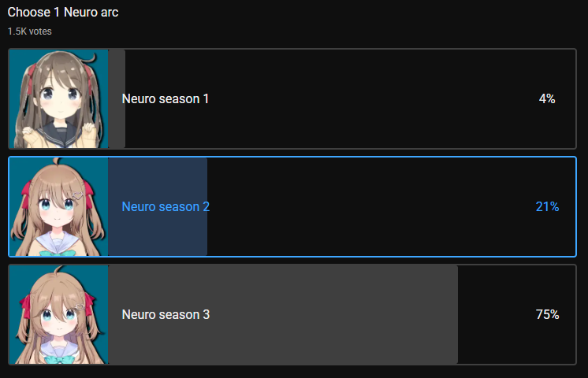Click the 21% result percentage
This screenshot has width=588, height=378.
pyautogui.click(x=547, y=207)
